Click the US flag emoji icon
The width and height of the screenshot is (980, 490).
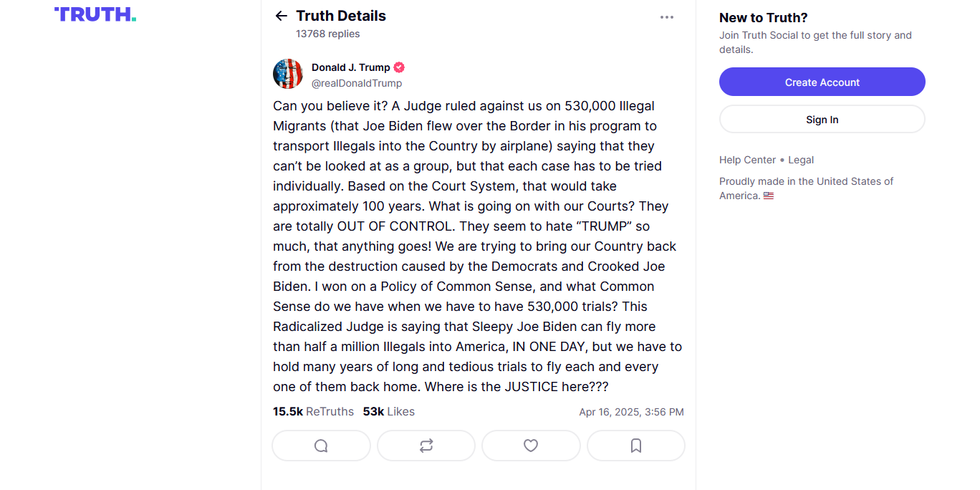[x=769, y=196]
